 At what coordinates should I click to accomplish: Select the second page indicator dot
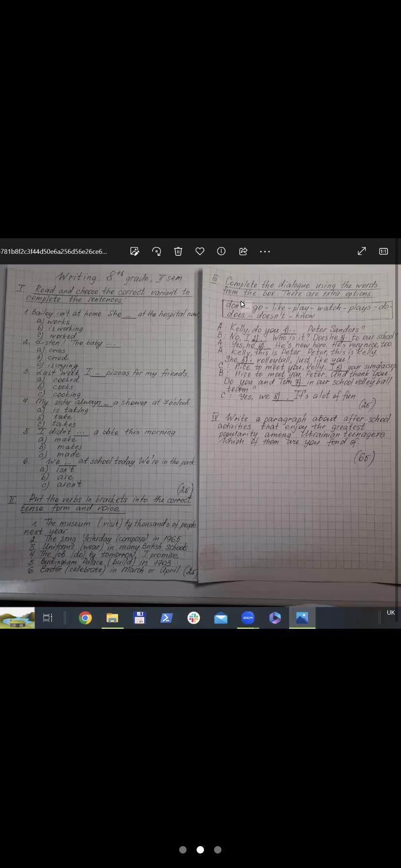200,850
